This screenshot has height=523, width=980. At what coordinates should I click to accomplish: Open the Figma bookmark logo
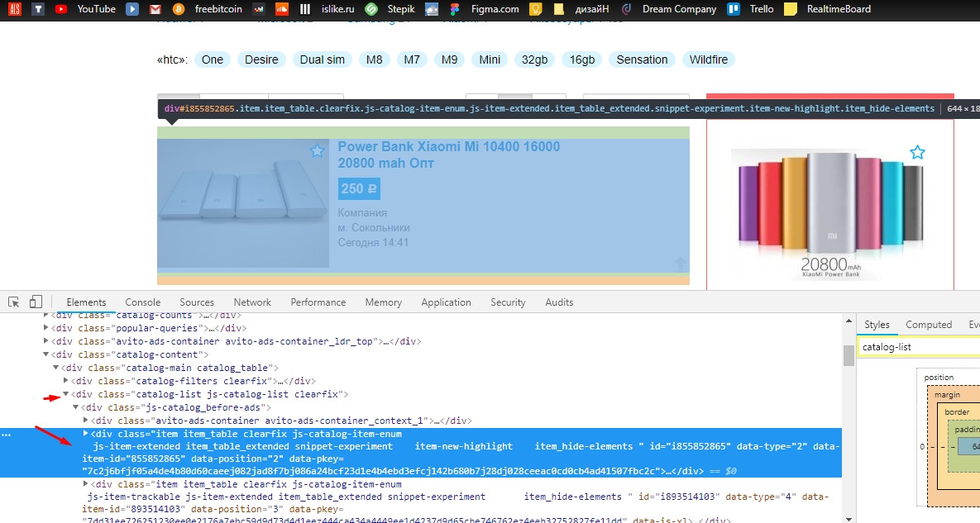pyautogui.click(x=454, y=9)
